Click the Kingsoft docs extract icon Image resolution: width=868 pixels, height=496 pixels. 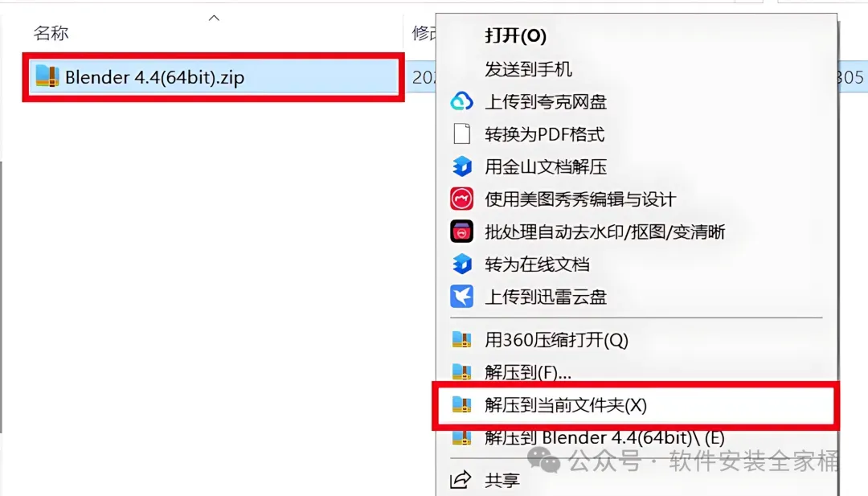(461, 166)
